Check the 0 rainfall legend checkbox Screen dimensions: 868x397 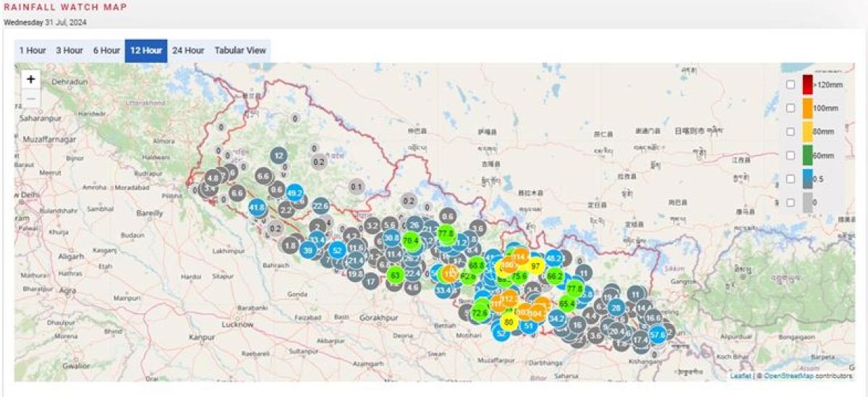coord(791,202)
